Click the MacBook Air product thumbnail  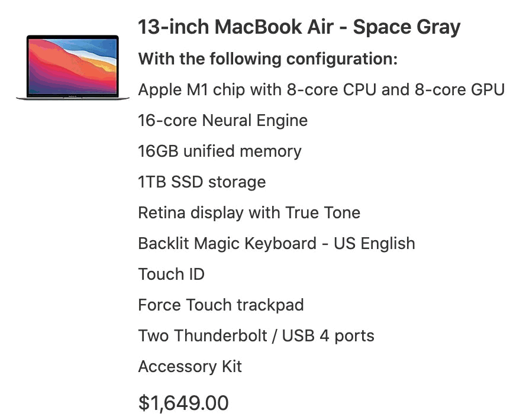(x=73, y=65)
